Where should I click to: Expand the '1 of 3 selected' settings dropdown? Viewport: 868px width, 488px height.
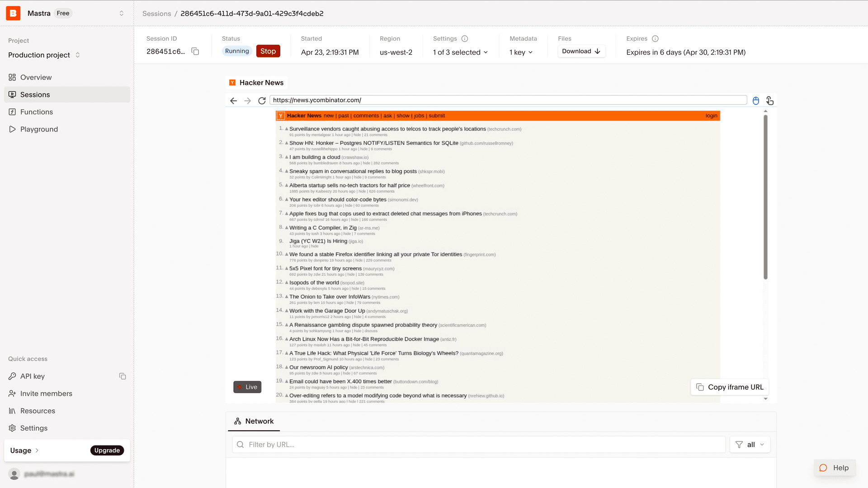[x=460, y=52]
